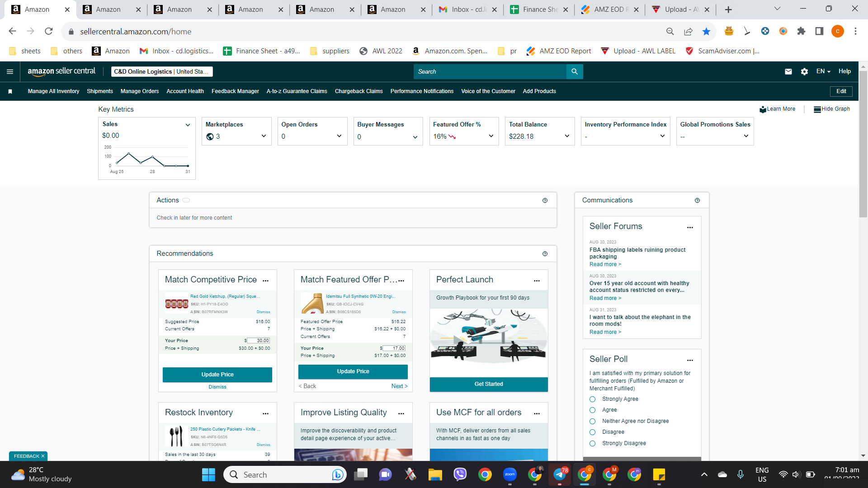
Task: Open the messages envelope icon
Action: (x=788, y=71)
